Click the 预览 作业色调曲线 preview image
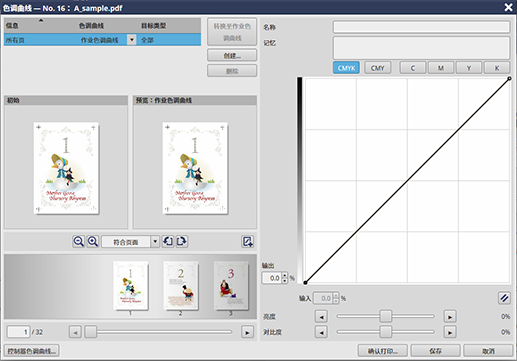The image size is (517, 361). click(x=195, y=168)
